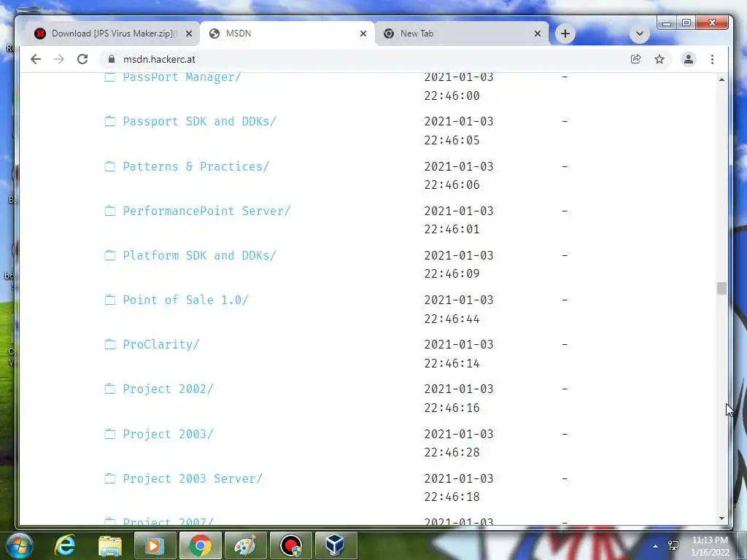The height and width of the screenshot is (560, 747).
Task: Open the Project 2003/ folder link
Action: click(168, 435)
